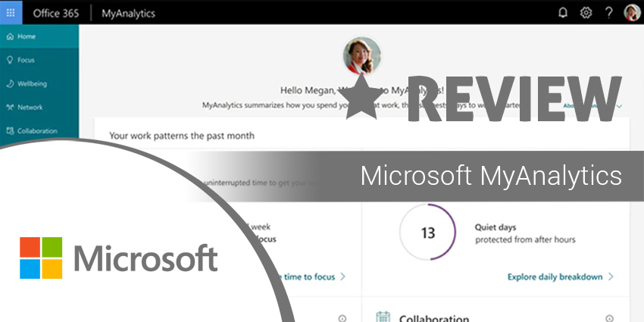Click the Wellbeing moon icon
Viewport: 644px width, 322px height.
tap(11, 84)
